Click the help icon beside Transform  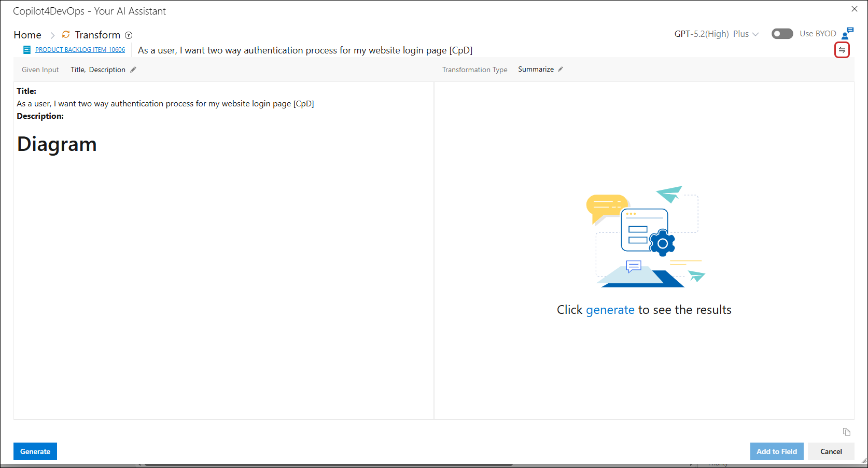tap(129, 35)
